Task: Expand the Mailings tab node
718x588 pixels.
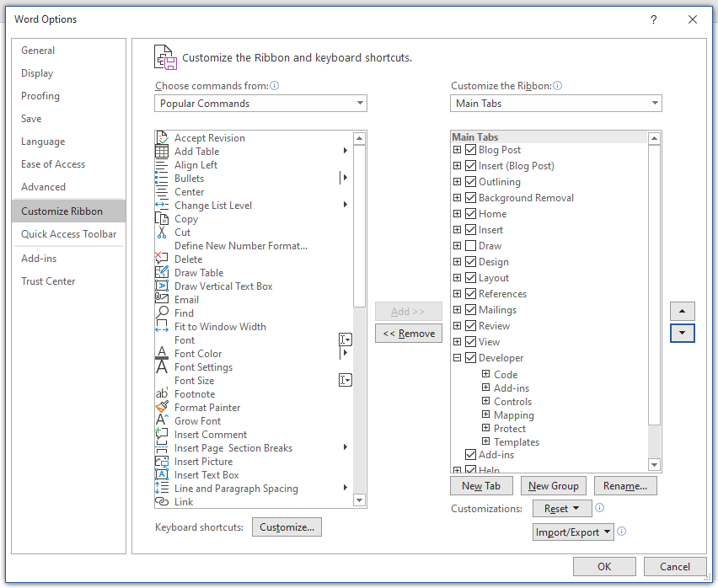Action: point(457,310)
